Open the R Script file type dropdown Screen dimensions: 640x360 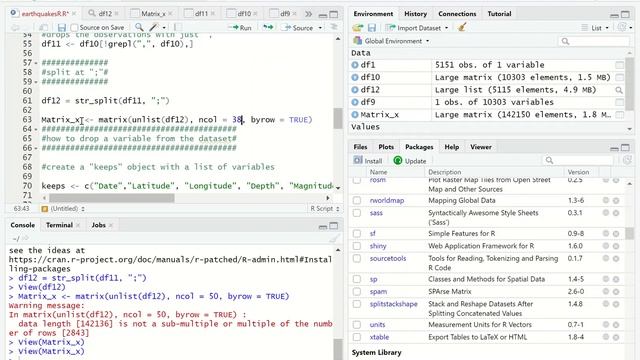click(x=325, y=209)
